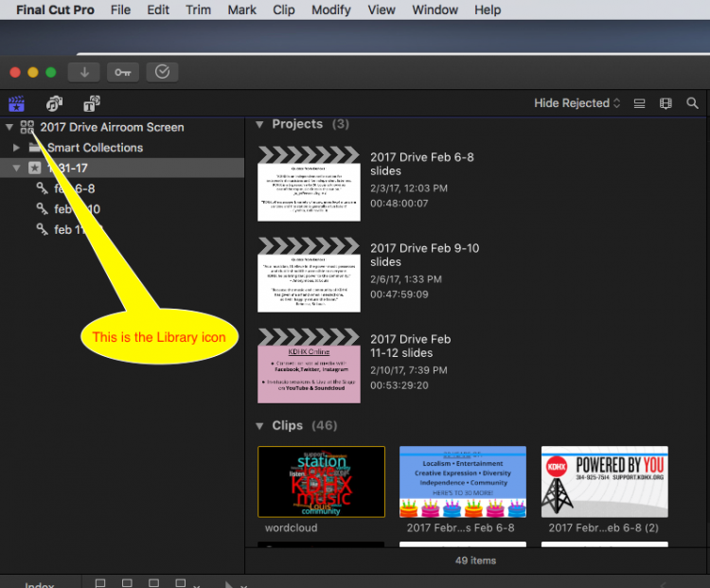Click the browser search magnifier icon
The height and width of the screenshot is (588, 710).
pos(692,103)
